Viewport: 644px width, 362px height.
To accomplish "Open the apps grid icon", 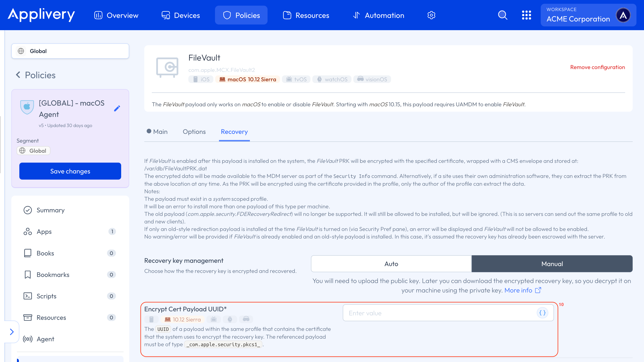I will [x=526, y=15].
